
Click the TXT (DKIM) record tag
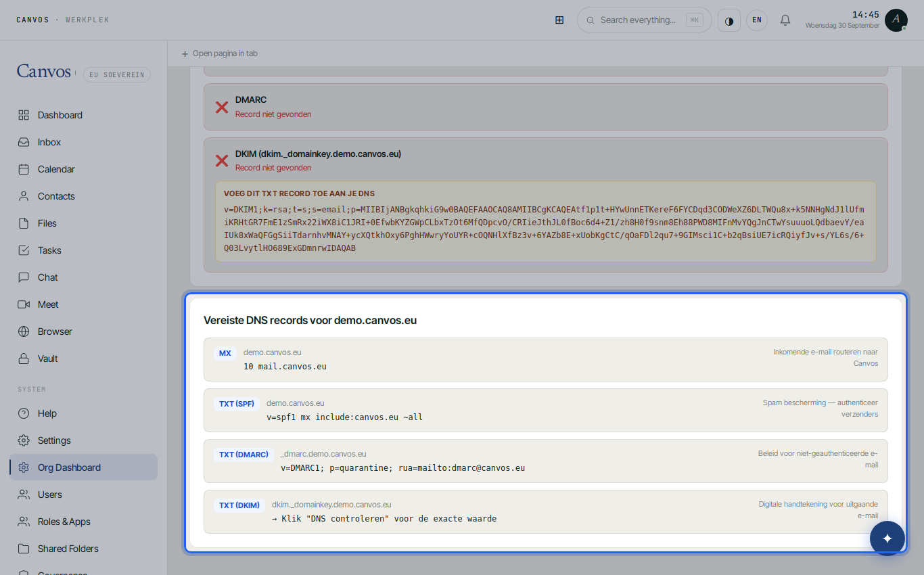coord(239,505)
